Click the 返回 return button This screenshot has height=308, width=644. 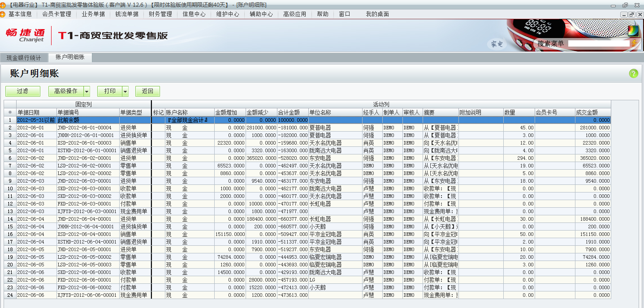(147, 91)
